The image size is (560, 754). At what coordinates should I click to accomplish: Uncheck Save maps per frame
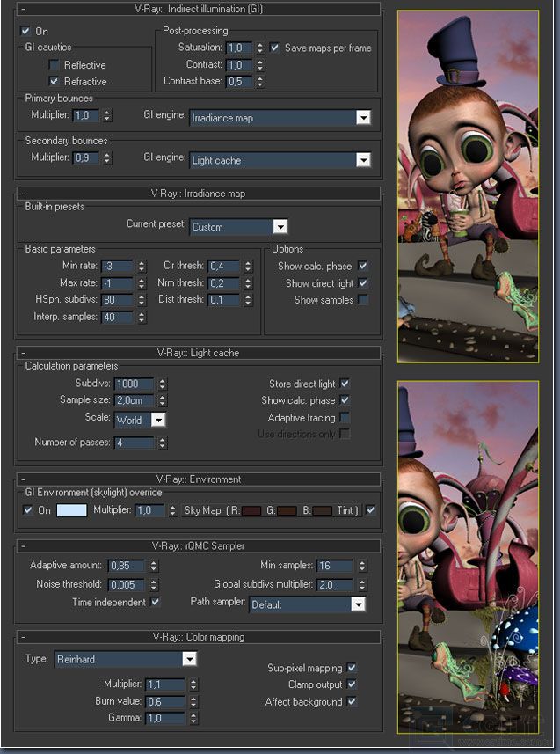274,48
